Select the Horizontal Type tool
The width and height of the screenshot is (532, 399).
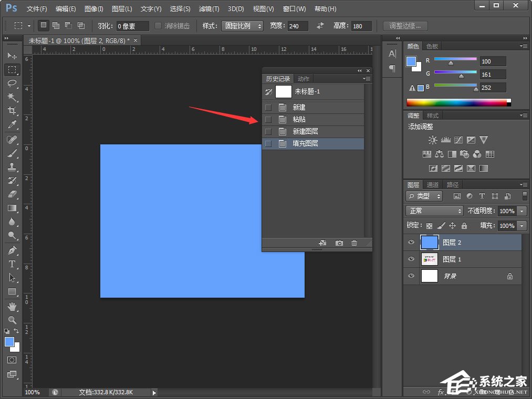click(12, 264)
